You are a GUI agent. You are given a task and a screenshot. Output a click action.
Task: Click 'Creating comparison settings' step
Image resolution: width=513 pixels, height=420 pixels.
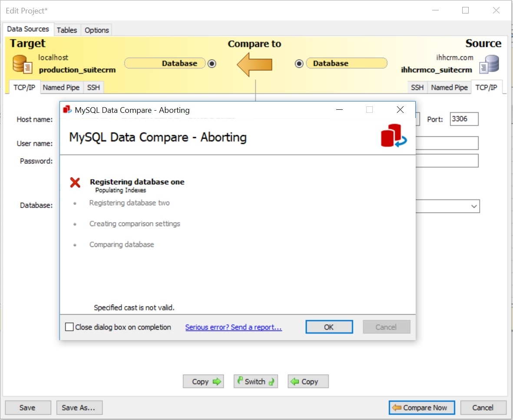[x=135, y=224]
